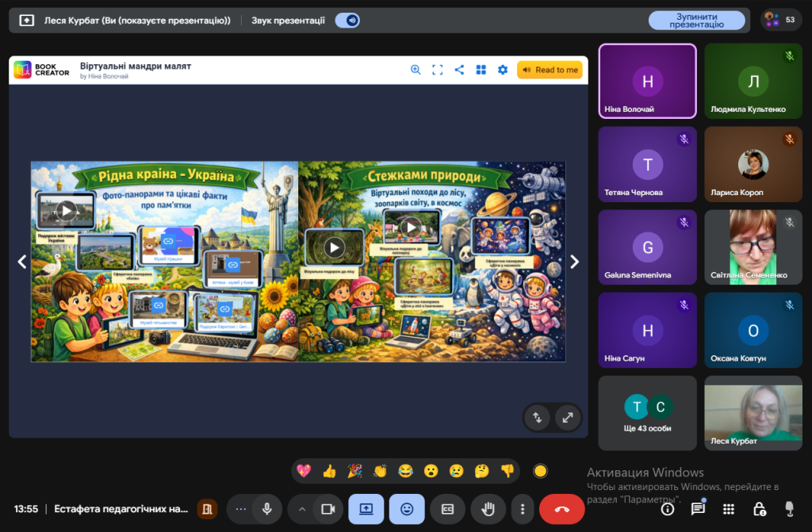Zoom in using the magnifier icon

pyautogui.click(x=416, y=70)
